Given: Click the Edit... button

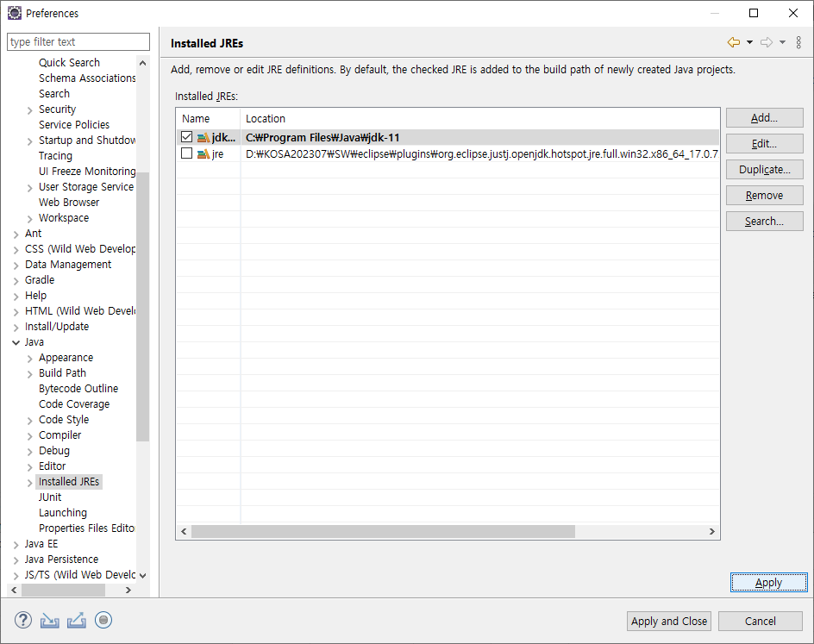Looking at the screenshot, I should coord(764,144).
